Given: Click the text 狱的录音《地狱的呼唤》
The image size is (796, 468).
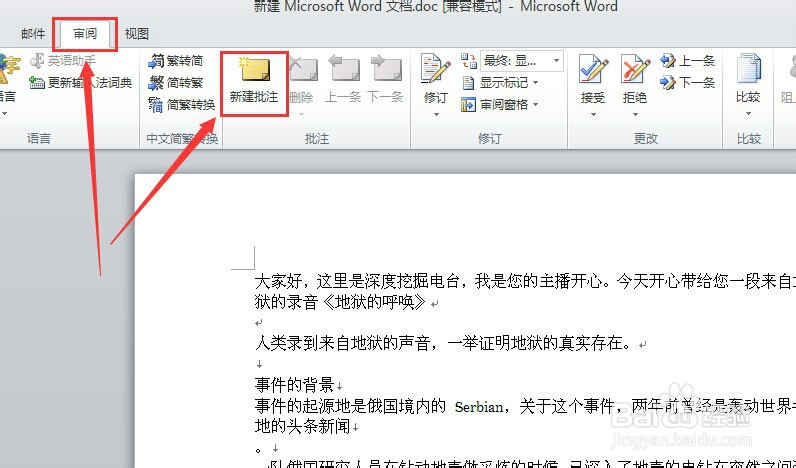Looking at the screenshot, I should (x=340, y=302).
